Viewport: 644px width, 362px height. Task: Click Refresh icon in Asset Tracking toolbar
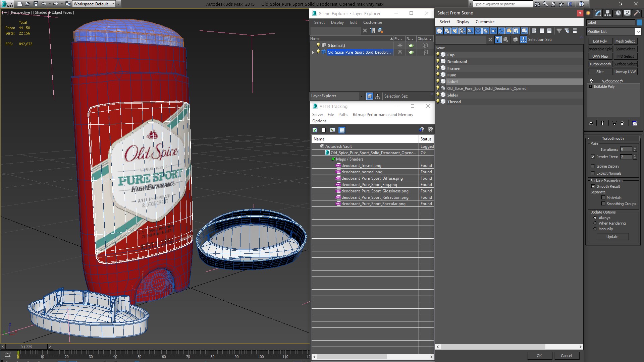tap(315, 130)
